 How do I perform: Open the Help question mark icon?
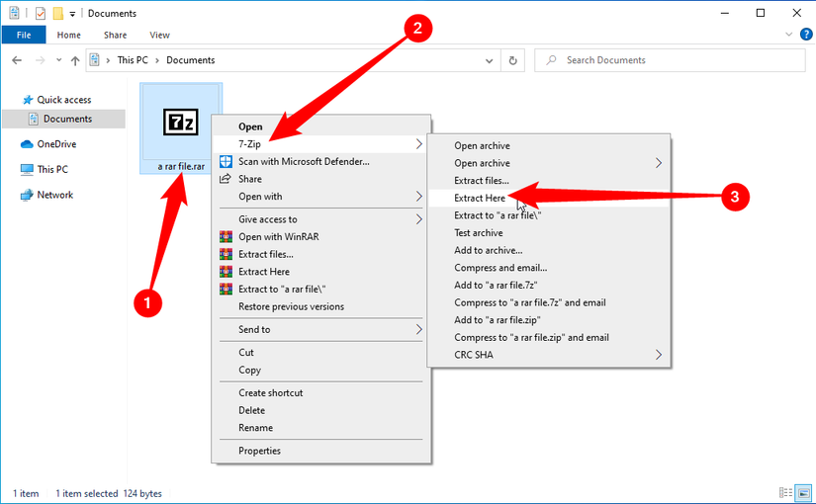pos(804,35)
